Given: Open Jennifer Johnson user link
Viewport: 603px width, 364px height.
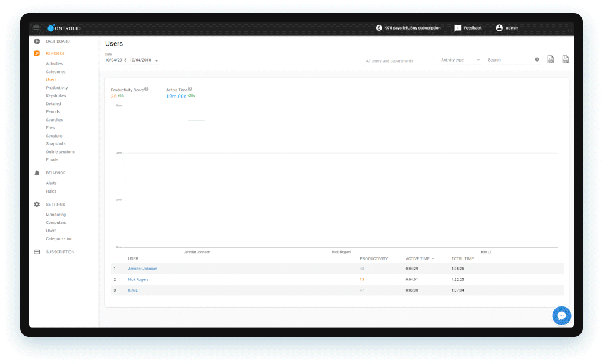Looking at the screenshot, I should point(142,269).
